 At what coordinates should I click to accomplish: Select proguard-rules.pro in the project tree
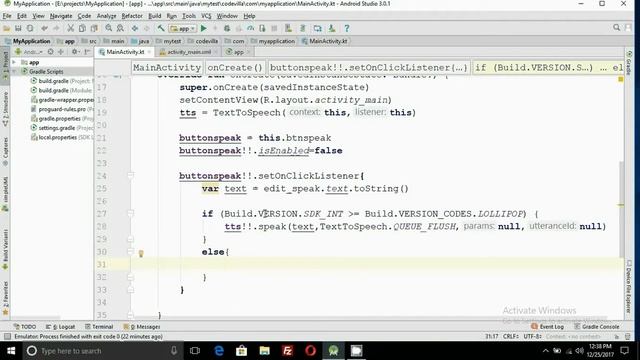click(x=62, y=109)
